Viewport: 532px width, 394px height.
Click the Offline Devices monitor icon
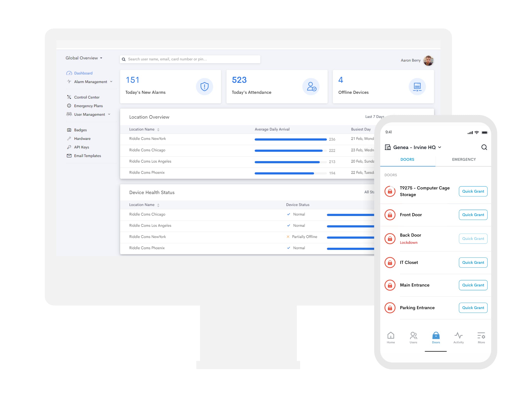click(417, 86)
